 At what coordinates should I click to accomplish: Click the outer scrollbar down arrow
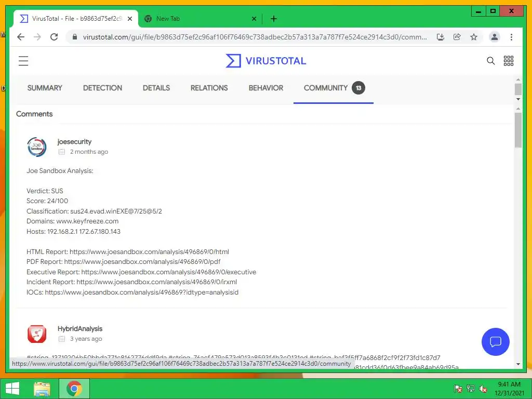point(518,99)
